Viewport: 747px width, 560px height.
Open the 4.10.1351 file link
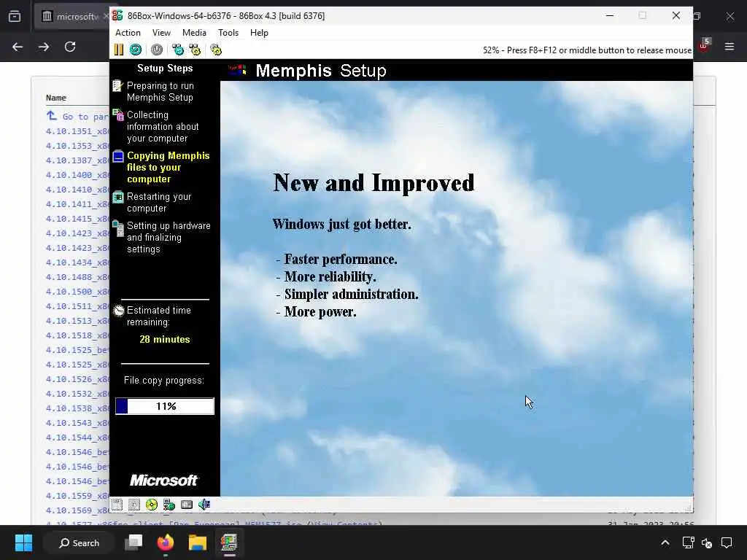[77, 131]
